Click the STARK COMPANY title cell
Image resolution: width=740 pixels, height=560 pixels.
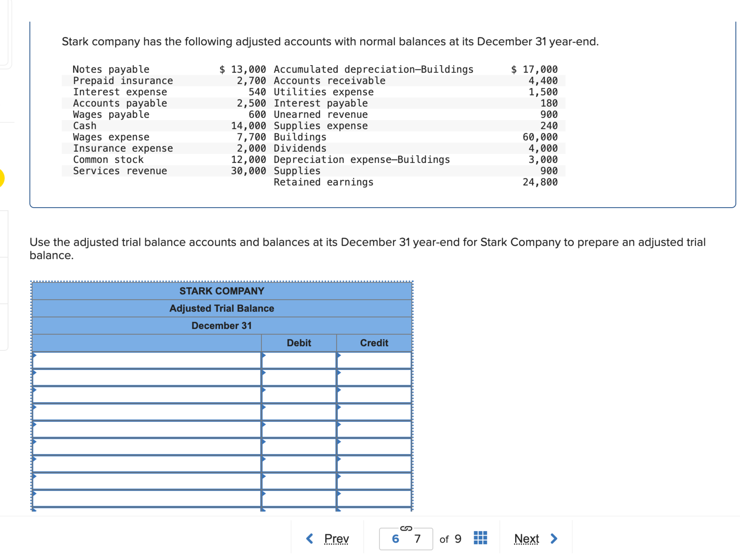[x=221, y=291]
